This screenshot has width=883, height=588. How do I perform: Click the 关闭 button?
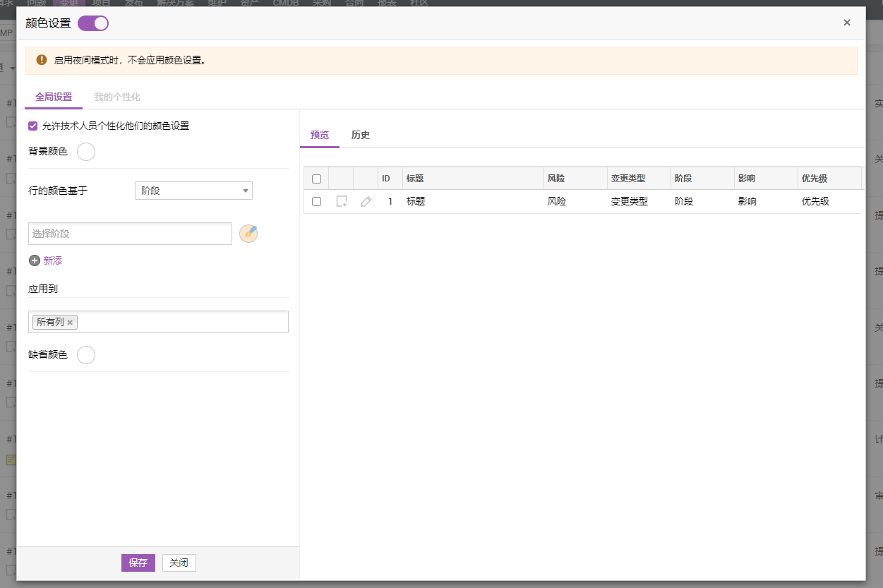coord(179,563)
